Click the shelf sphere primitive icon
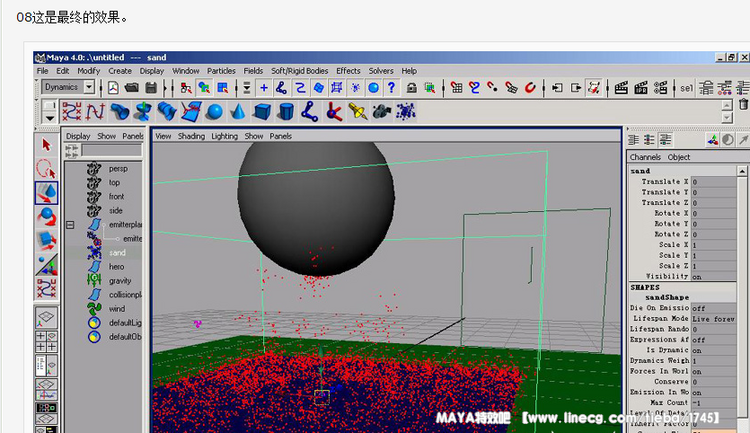 (x=214, y=111)
